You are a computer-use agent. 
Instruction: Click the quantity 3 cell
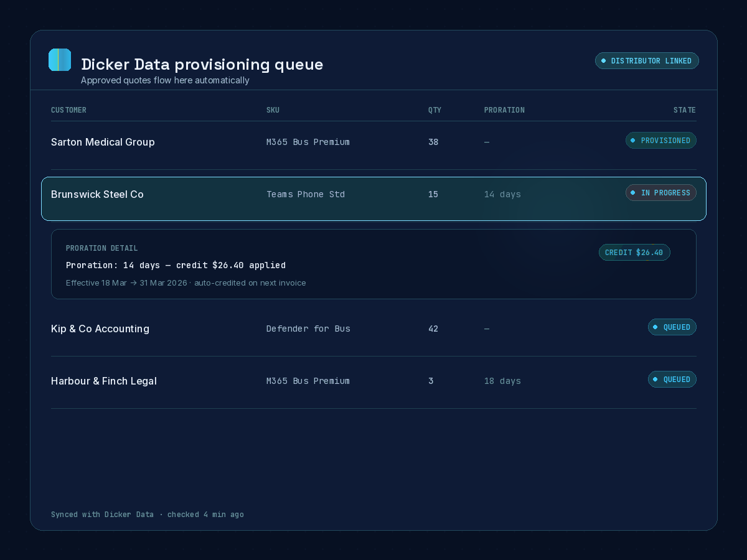tap(431, 381)
